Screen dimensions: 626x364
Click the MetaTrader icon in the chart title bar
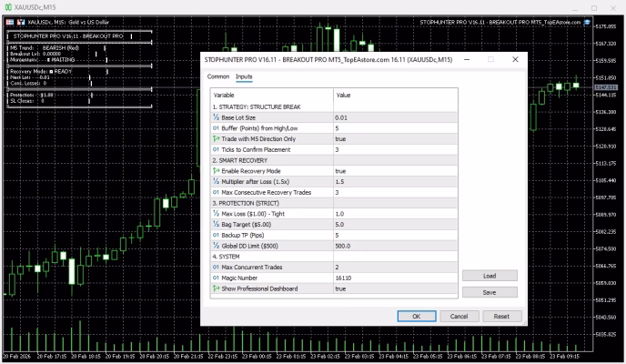(8, 7)
